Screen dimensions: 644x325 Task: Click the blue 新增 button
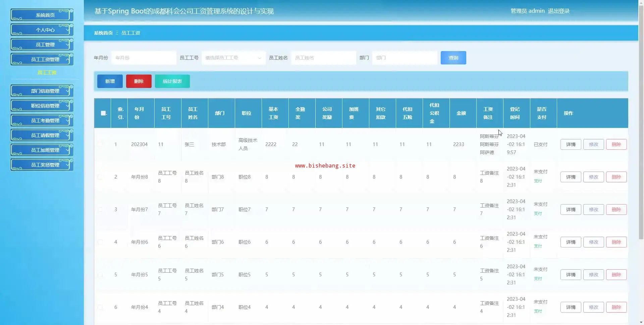click(110, 81)
